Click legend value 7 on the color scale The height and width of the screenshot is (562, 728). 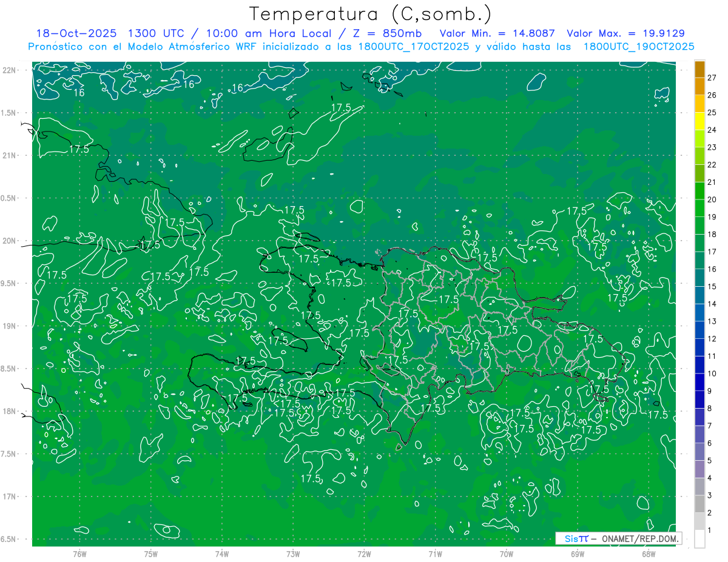click(710, 426)
